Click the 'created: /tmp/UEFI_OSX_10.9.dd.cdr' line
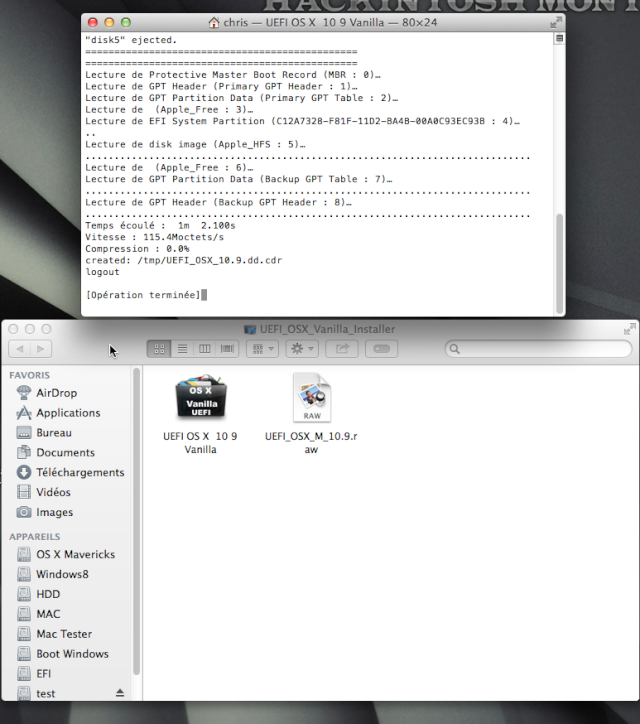640x724 pixels. click(183, 260)
